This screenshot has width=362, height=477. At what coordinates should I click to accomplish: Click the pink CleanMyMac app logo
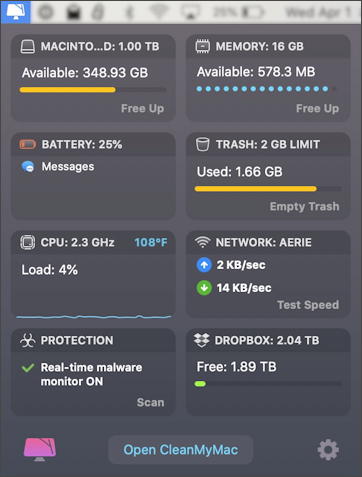(x=40, y=449)
